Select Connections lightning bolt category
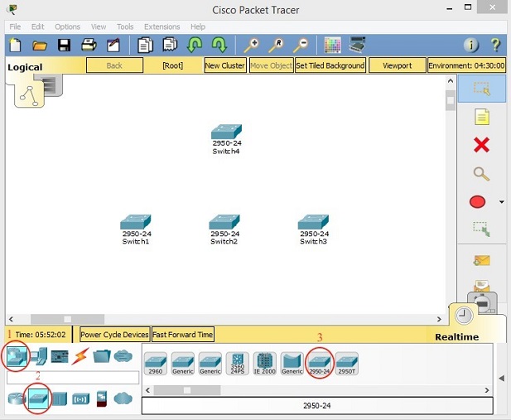511x420 pixels. click(80, 356)
